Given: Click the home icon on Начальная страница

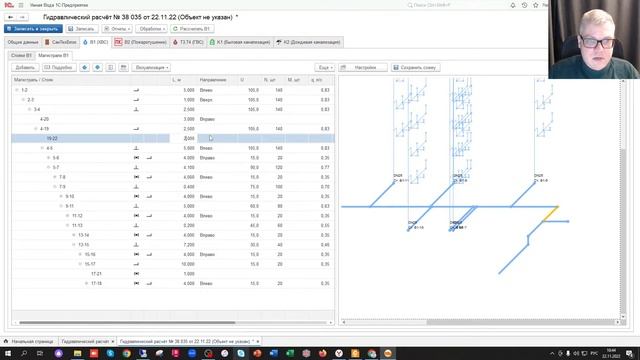Looking at the screenshot, I should (x=6, y=341).
